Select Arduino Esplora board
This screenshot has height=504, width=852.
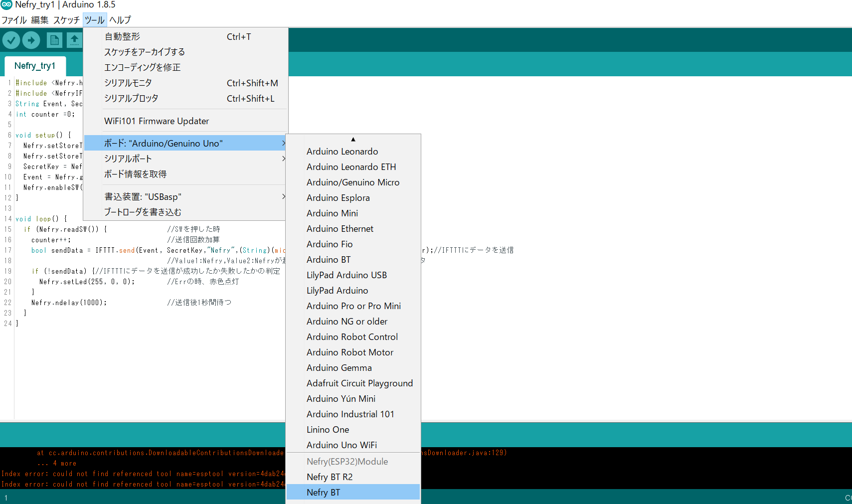coord(353,198)
